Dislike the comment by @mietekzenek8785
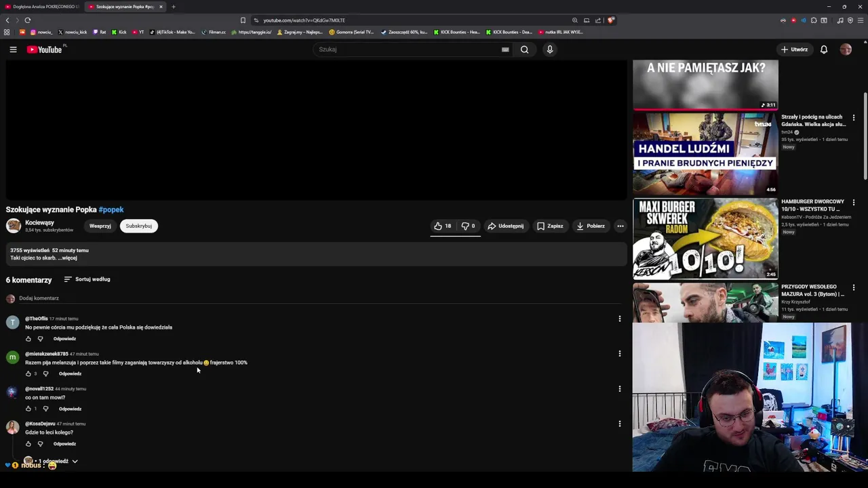The height and width of the screenshot is (488, 868). [45, 373]
